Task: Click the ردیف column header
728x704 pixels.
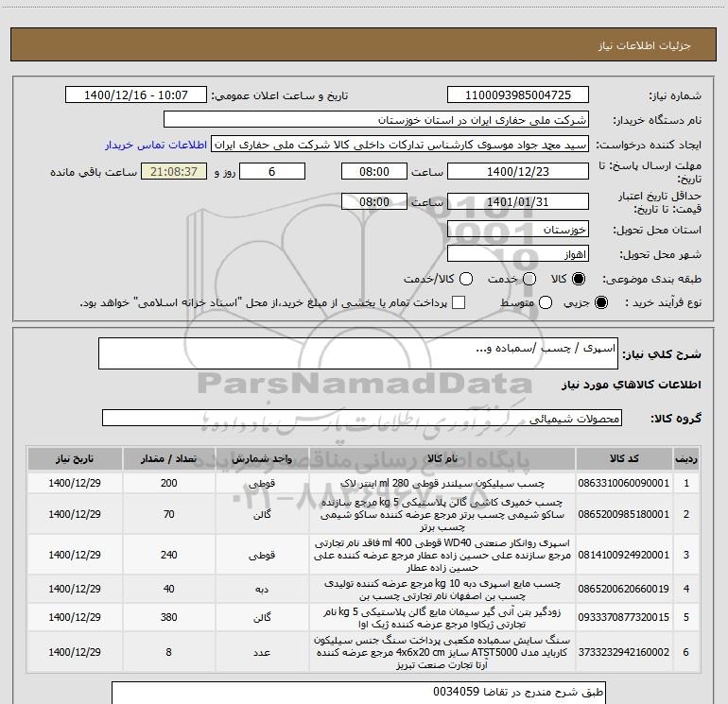Action: pos(686,458)
